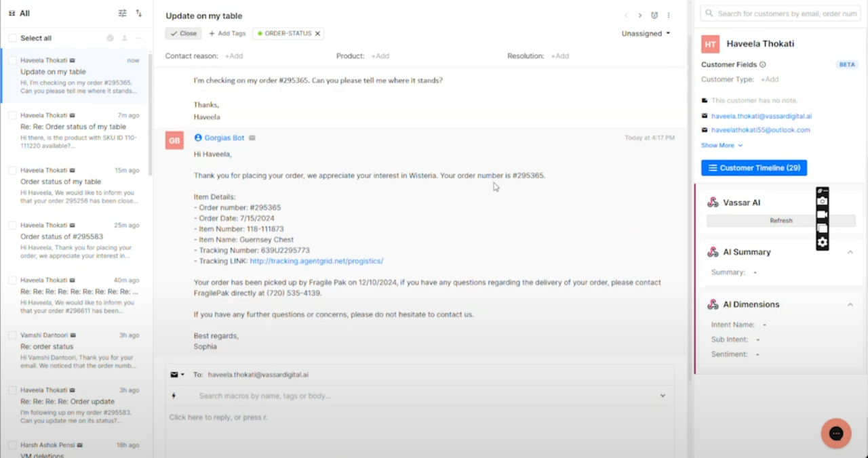Remove the ORDER-STATUS tag

[x=317, y=33]
